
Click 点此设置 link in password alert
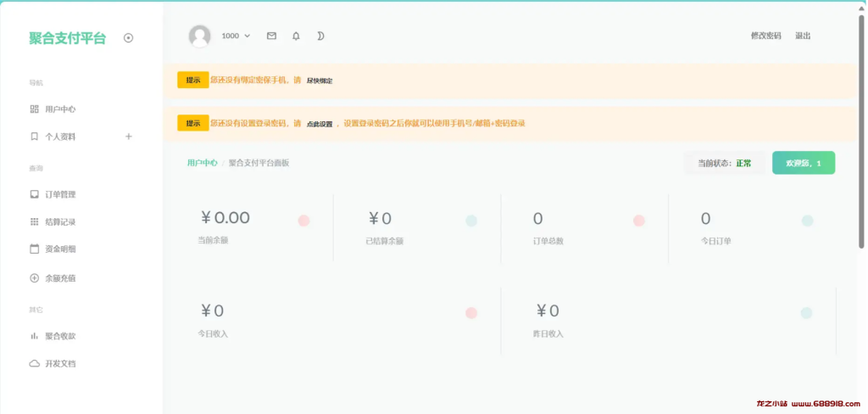point(320,124)
